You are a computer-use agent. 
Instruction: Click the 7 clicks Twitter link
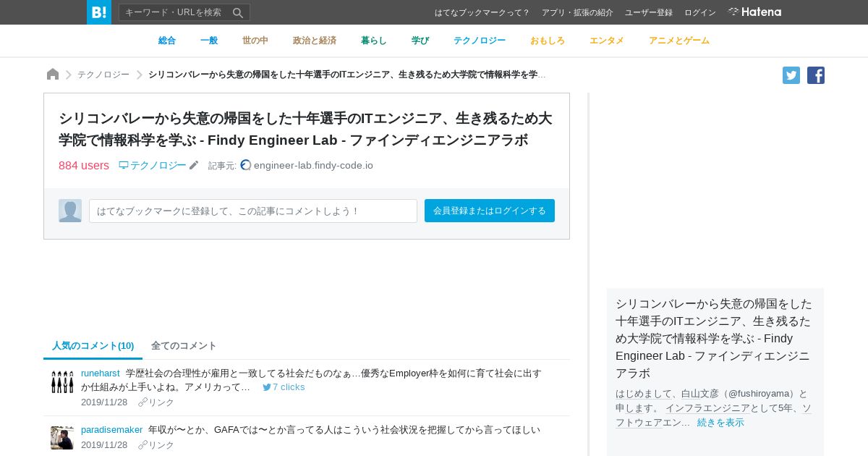[284, 387]
